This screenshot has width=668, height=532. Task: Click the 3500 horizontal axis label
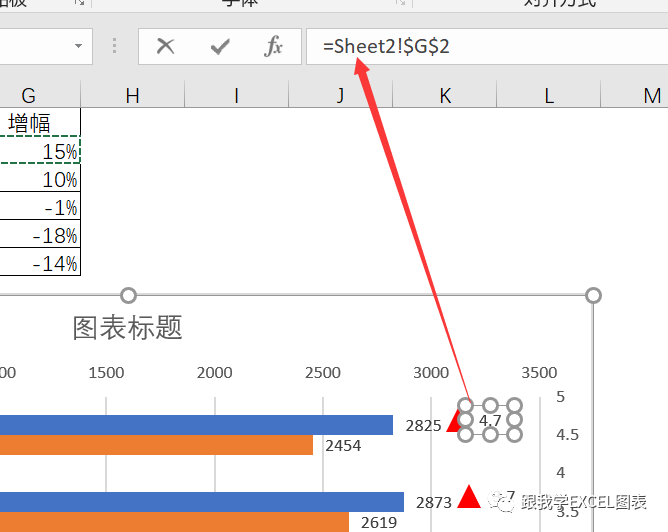click(x=539, y=373)
